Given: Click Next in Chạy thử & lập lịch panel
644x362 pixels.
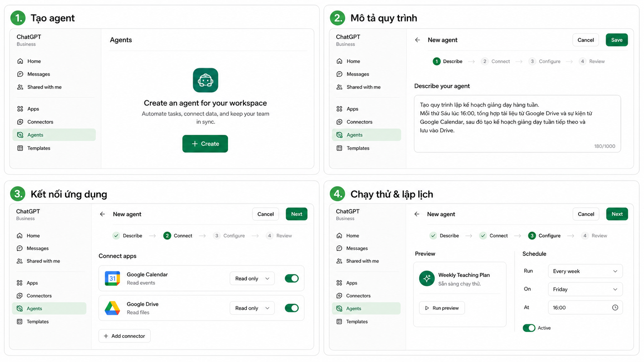Looking at the screenshot, I should click(x=617, y=214).
